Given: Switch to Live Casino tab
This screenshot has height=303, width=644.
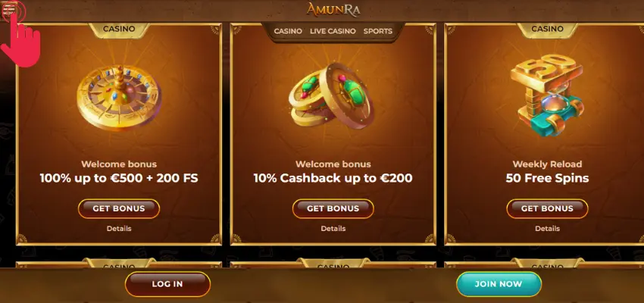Looking at the screenshot, I should click(x=333, y=31).
